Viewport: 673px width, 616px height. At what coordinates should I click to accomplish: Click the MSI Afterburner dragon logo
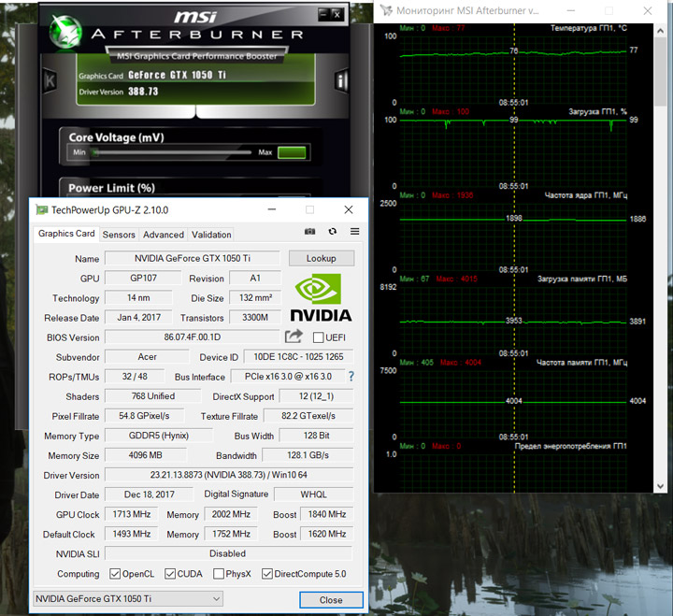[x=65, y=32]
